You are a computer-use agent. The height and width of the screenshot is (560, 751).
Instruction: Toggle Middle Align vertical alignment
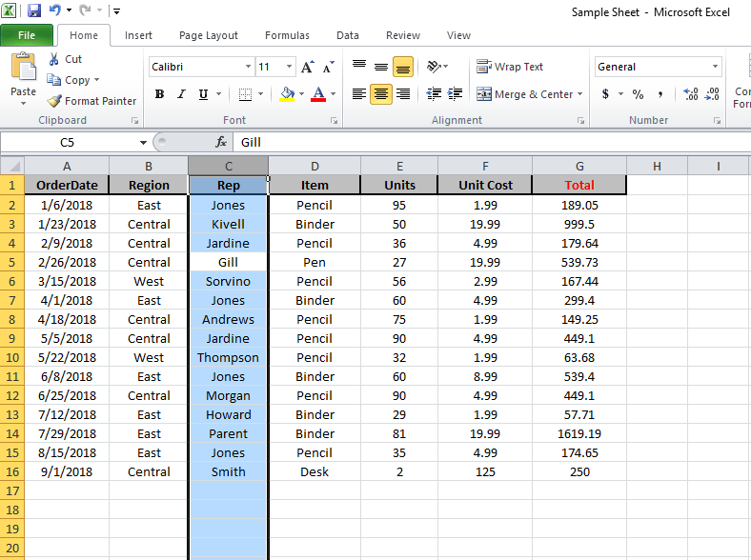coord(381,67)
